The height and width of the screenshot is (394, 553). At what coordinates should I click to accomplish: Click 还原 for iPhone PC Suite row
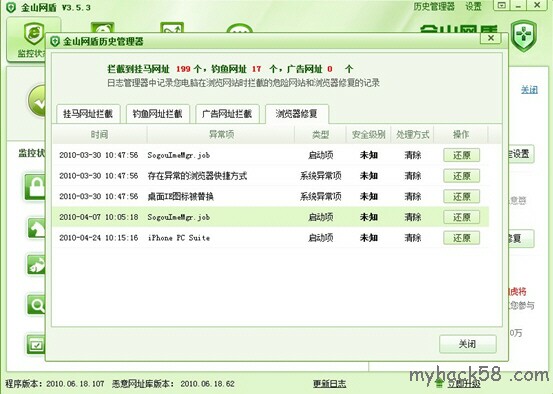[x=461, y=237]
